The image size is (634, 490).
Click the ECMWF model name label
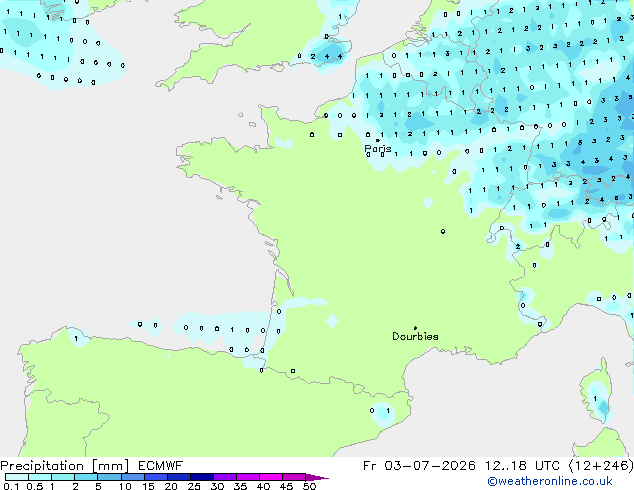point(161,466)
